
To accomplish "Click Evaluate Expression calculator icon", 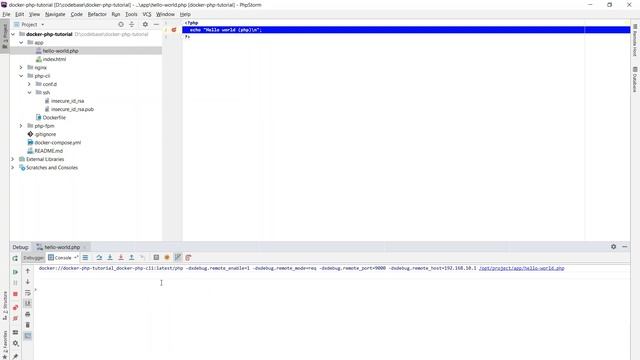I will click(x=156, y=258).
